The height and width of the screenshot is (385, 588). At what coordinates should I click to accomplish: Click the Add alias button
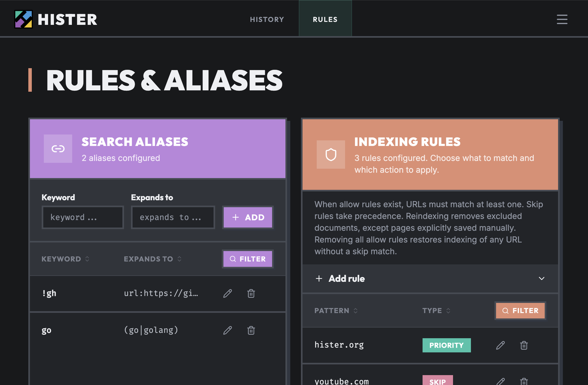pos(248,217)
